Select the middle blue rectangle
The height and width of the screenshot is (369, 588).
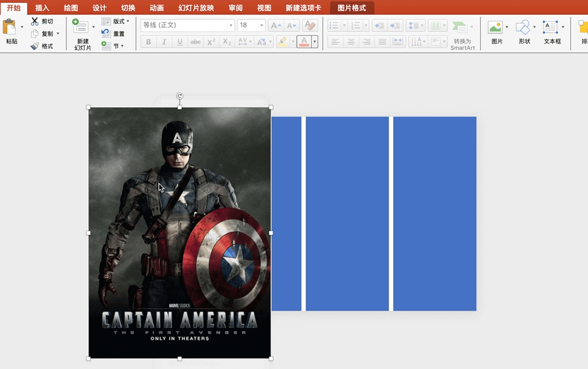[x=347, y=213]
